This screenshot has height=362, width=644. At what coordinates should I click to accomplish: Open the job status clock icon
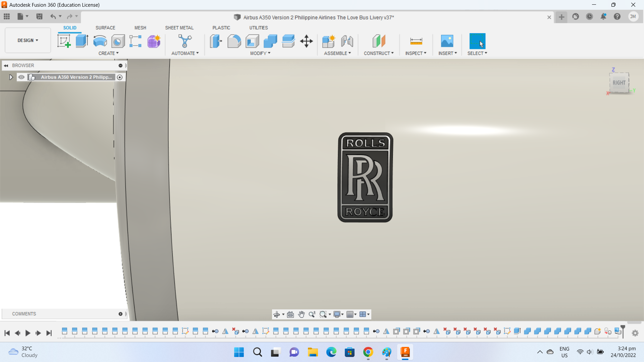pyautogui.click(x=589, y=16)
